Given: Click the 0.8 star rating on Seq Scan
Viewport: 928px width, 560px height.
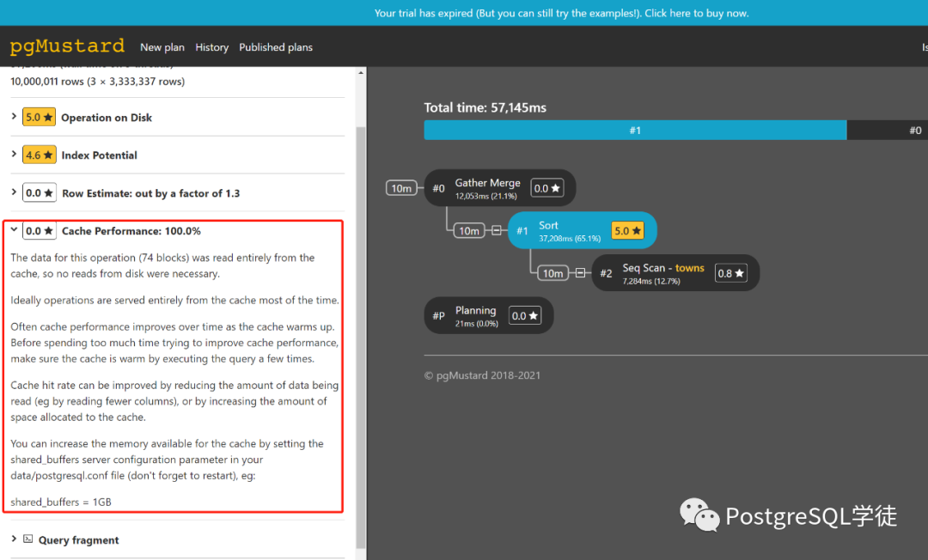Looking at the screenshot, I should point(730,272).
